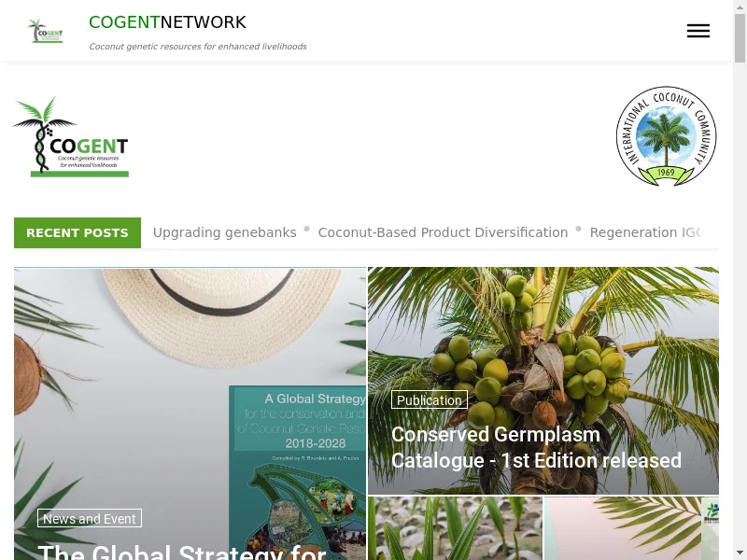This screenshot has height=560, width=747.
Task: Select the News and Event category tag
Action: pos(90,519)
